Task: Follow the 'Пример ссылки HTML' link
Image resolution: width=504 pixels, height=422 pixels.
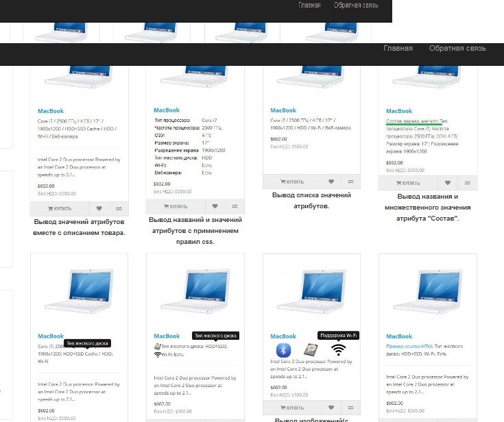Action: 409,346
